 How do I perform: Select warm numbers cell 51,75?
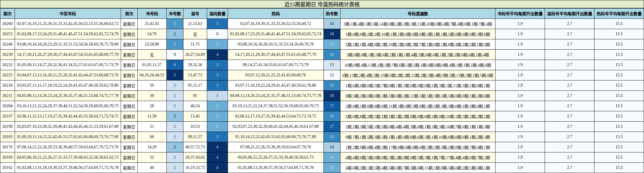(195, 44)
